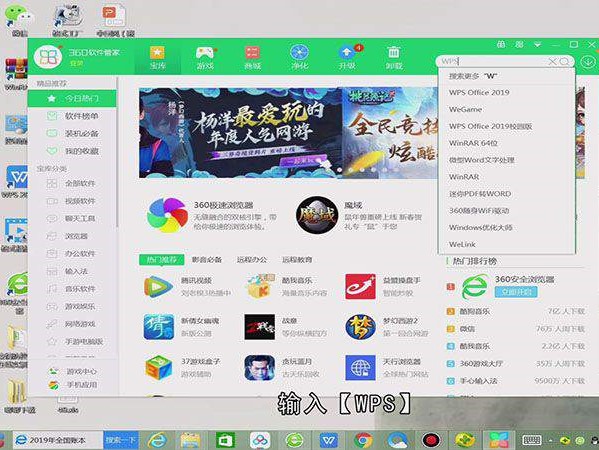
Task: Open the 商城 store section
Action: (x=253, y=57)
